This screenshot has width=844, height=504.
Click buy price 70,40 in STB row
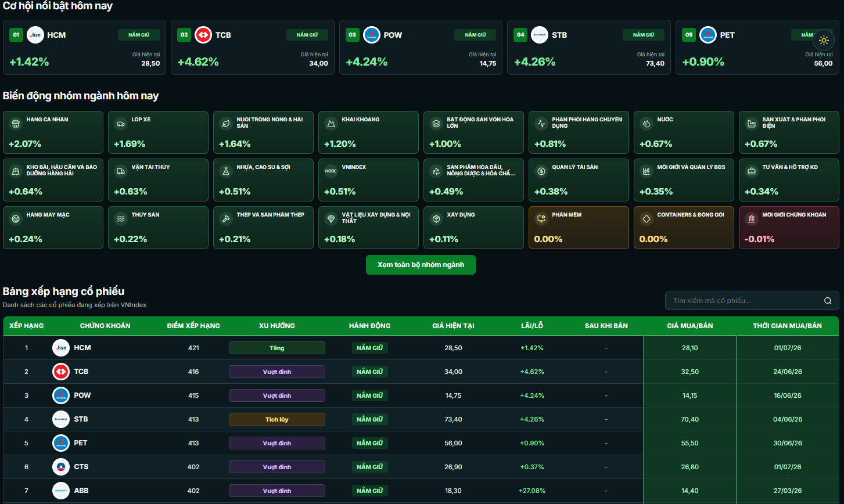pyautogui.click(x=690, y=419)
